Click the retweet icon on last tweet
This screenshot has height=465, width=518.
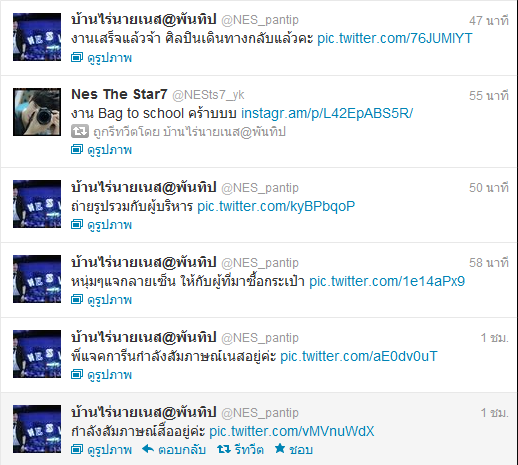click(x=224, y=449)
